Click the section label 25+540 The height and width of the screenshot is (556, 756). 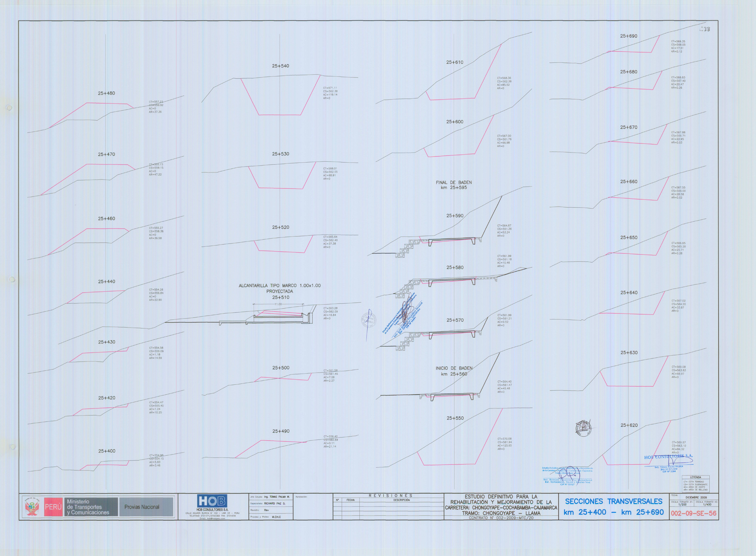click(280, 66)
